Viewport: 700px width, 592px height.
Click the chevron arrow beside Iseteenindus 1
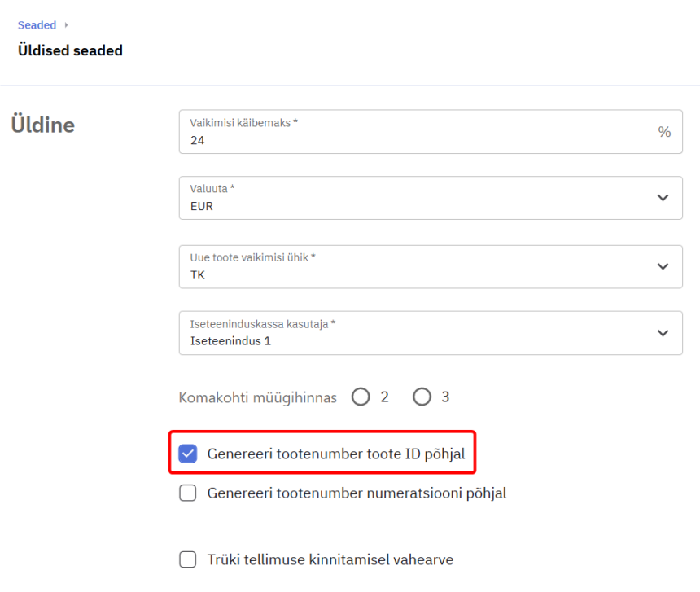[663, 333]
